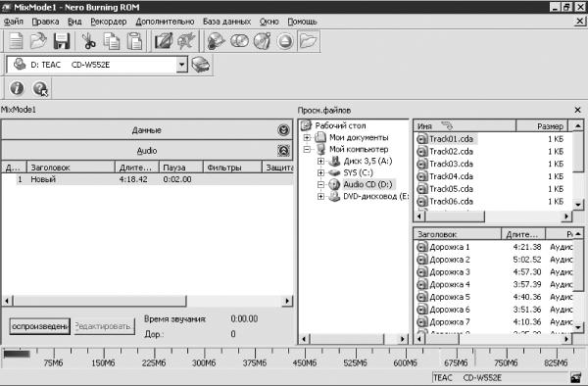
Task: Expand the SYS (C:) tree node
Action: (320, 172)
